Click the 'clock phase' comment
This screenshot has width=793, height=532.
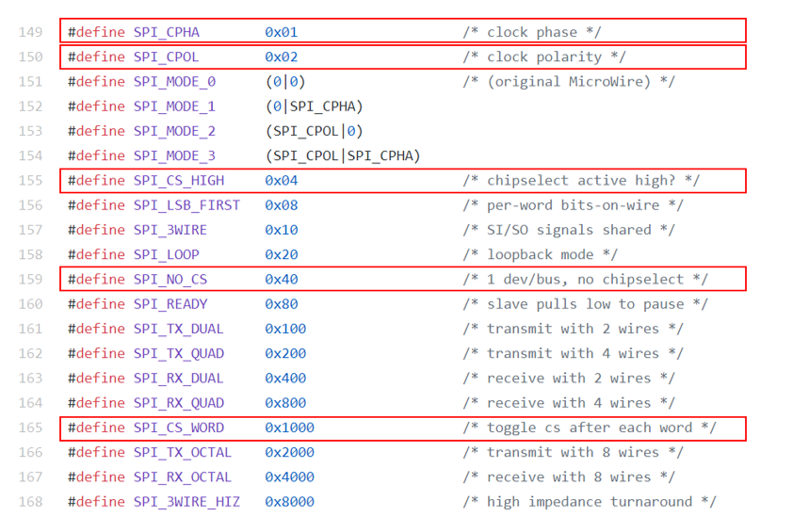point(531,32)
